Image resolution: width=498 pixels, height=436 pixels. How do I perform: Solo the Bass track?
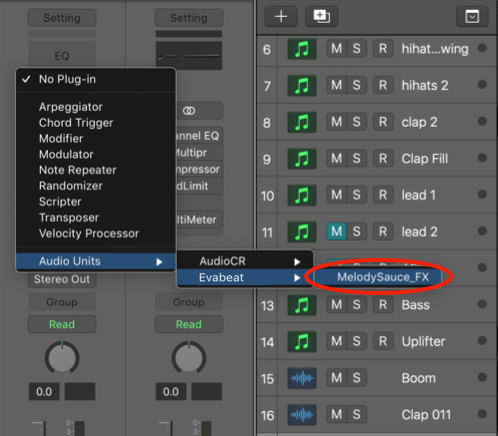click(356, 304)
